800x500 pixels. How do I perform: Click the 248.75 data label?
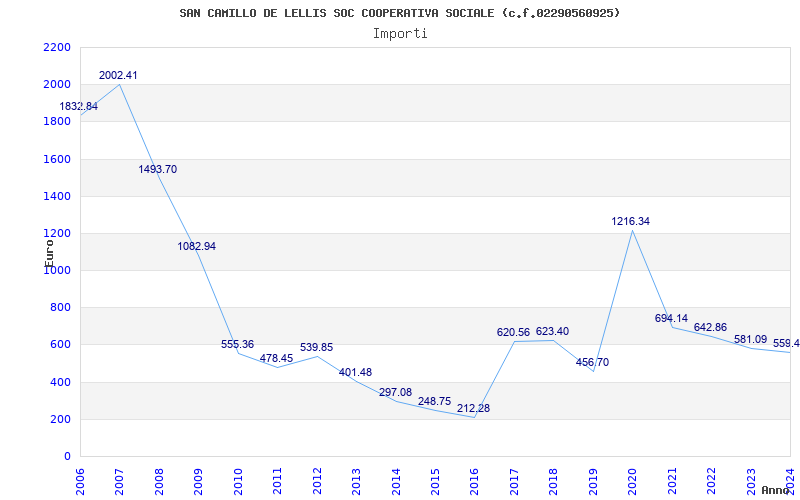coord(435,402)
